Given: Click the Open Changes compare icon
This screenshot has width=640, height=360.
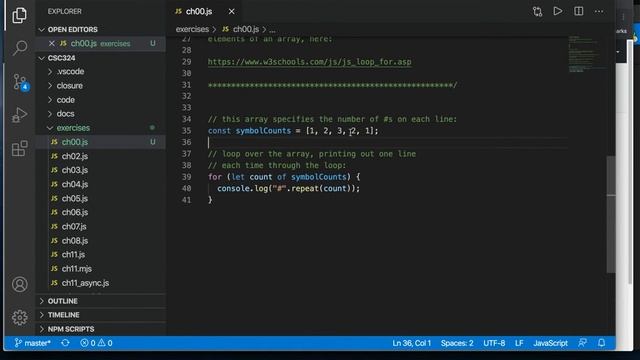Looking at the screenshot, I should (x=538, y=11).
